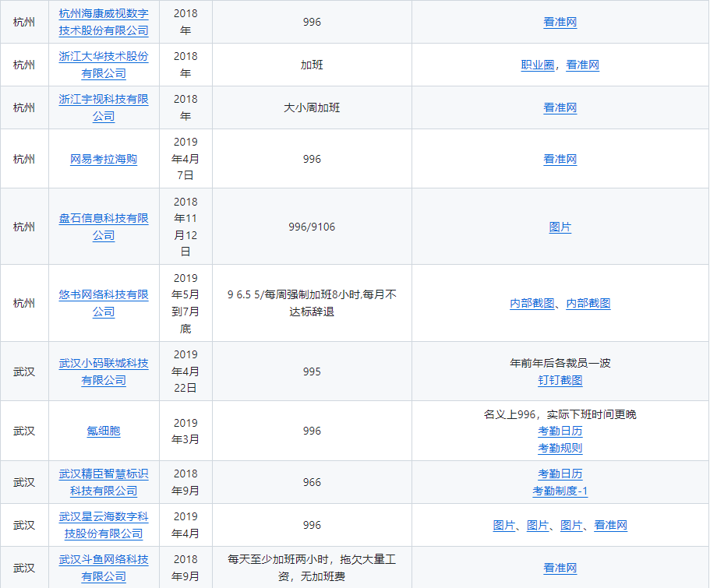This screenshot has height=588, width=710.
Task: Select the 2018年9月 date for 武汉斗鱼
Action: [185, 568]
